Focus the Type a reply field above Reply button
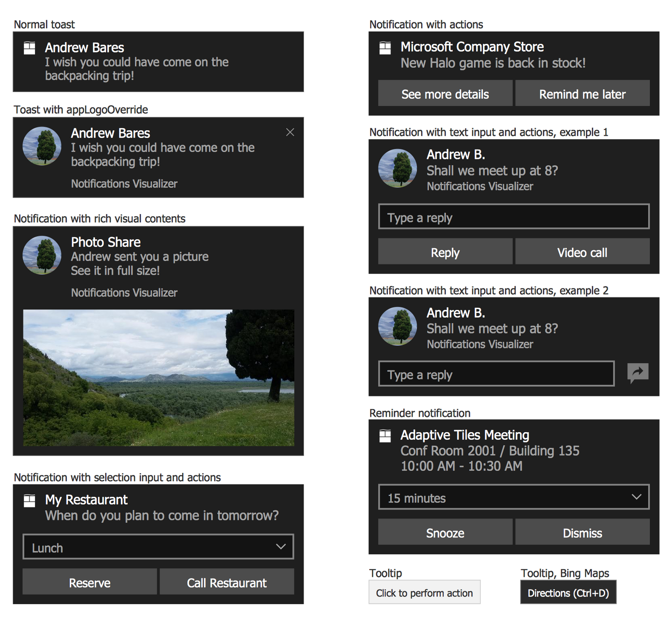Screen dimensions: 672x619 pos(514,217)
